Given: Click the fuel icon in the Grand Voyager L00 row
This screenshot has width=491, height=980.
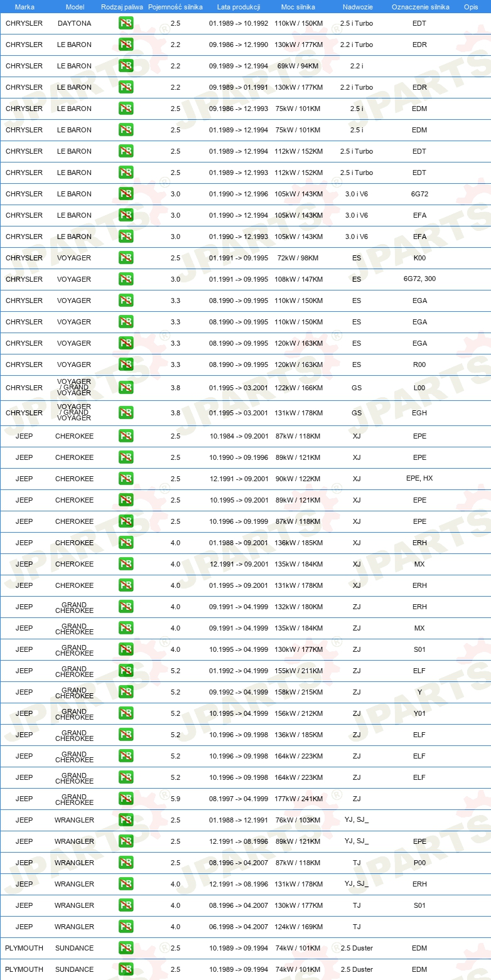Looking at the screenshot, I should pos(126,388).
